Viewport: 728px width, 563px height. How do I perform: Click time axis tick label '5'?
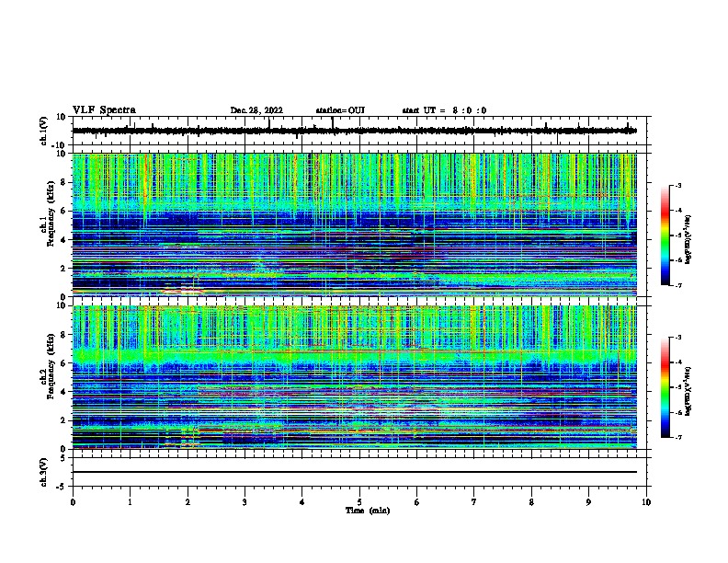click(x=359, y=502)
